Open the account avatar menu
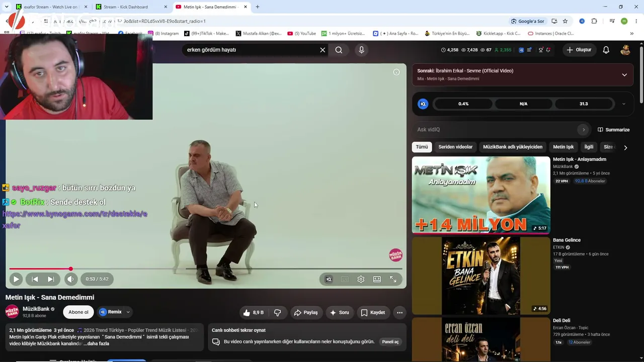The width and height of the screenshot is (644, 362). point(625,50)
